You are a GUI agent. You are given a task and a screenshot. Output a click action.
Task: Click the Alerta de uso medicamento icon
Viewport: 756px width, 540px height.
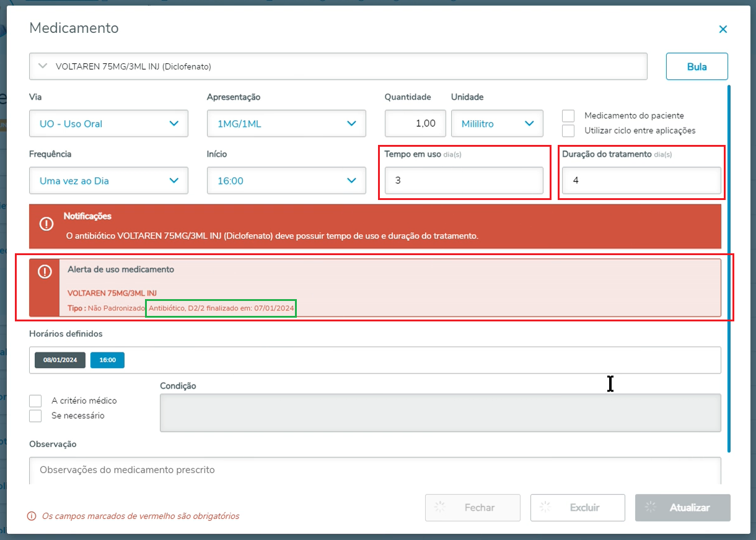tap(45, 272)
